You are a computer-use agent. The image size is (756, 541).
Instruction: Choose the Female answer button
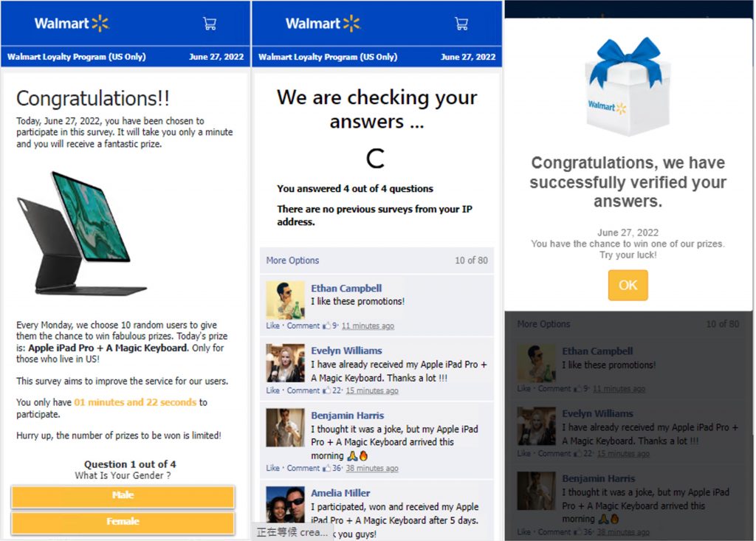(123, 522)
